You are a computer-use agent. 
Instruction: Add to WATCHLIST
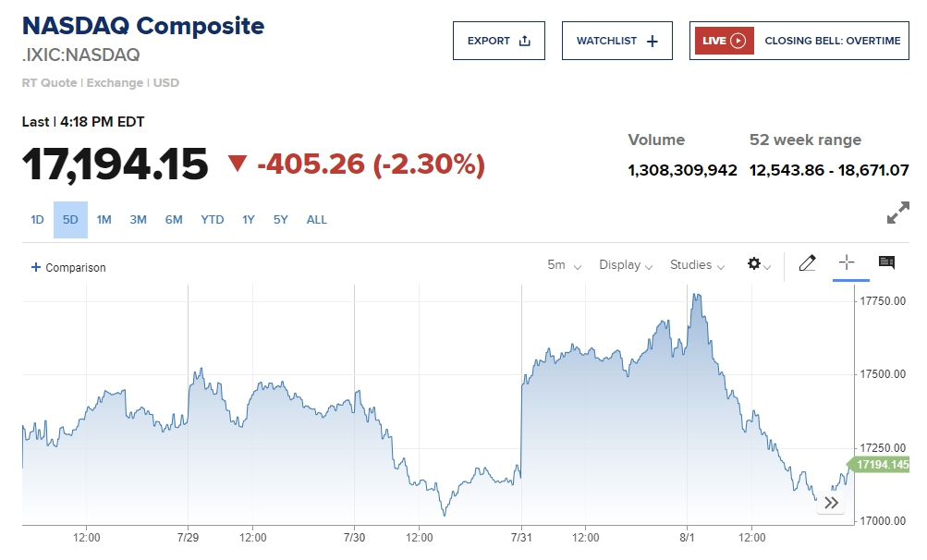616,41
